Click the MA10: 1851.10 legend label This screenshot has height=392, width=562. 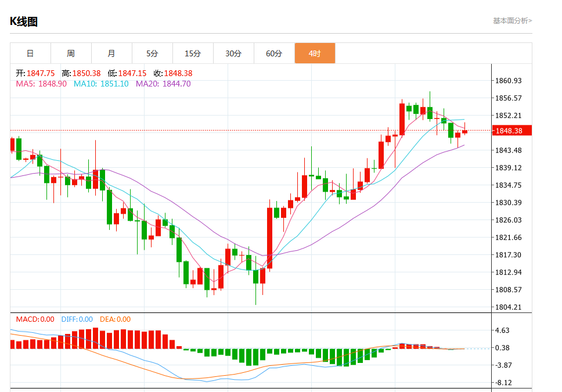point(101,84)
